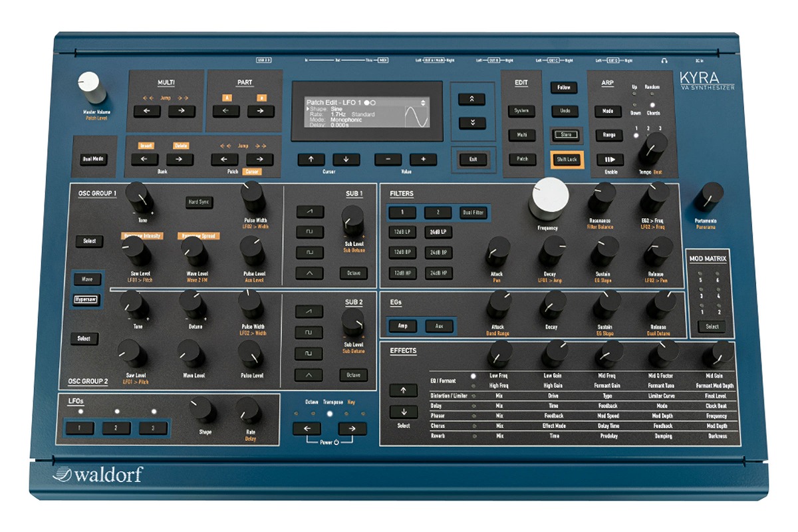
Task: Click the SUB 1 Octave button
Action: [x=353, y=273]
